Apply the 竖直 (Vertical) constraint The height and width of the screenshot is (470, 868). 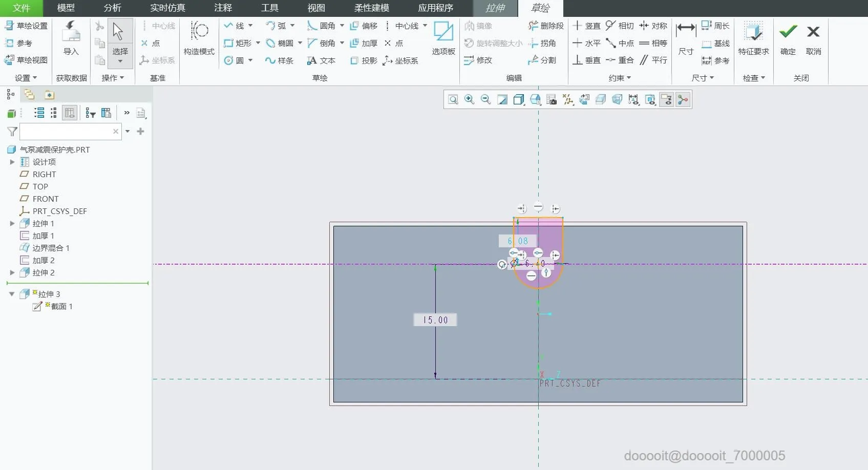click(x=586, y=26)
